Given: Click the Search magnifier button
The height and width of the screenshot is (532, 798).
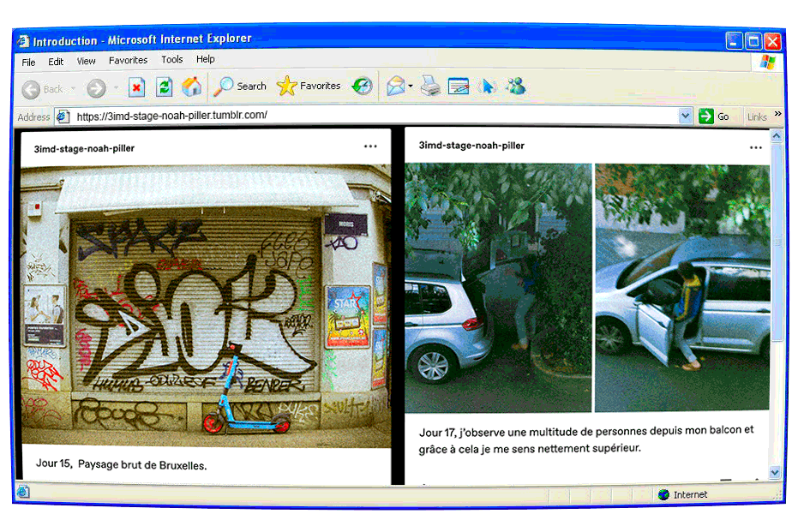Looking at the screenshot, I should point(241,87).
